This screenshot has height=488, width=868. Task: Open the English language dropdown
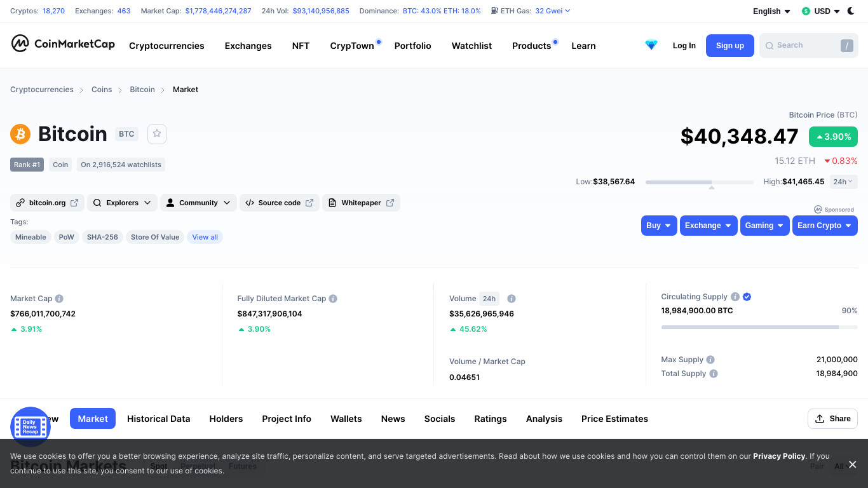tap(771, 11)
